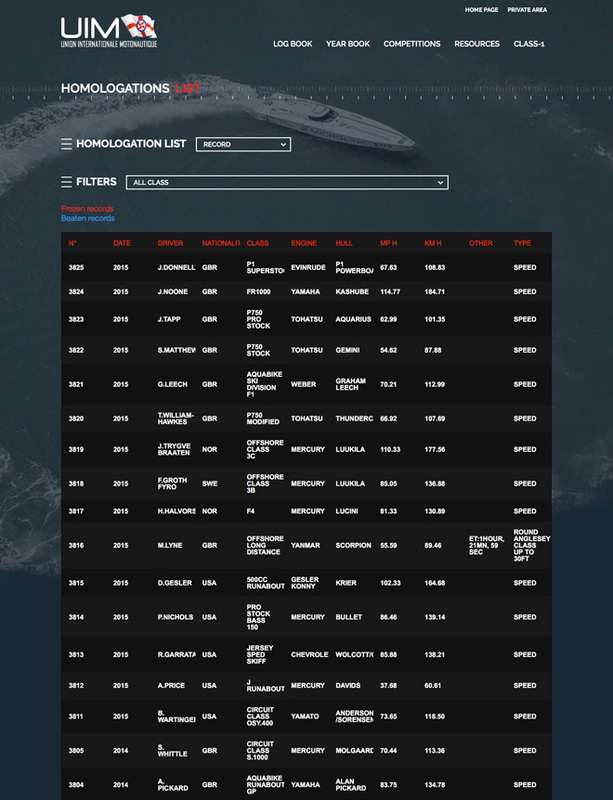Click the Beaten records legend link
Screen dimensions: 613x800
87,218
